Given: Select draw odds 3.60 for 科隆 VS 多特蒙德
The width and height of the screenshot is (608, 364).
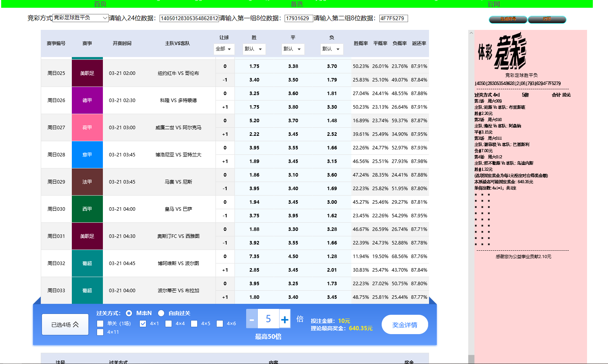Looking at the screenshot, I should 293,94.
